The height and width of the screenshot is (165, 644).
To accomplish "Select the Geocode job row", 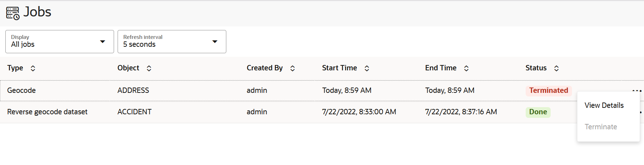I will (21, 91).
